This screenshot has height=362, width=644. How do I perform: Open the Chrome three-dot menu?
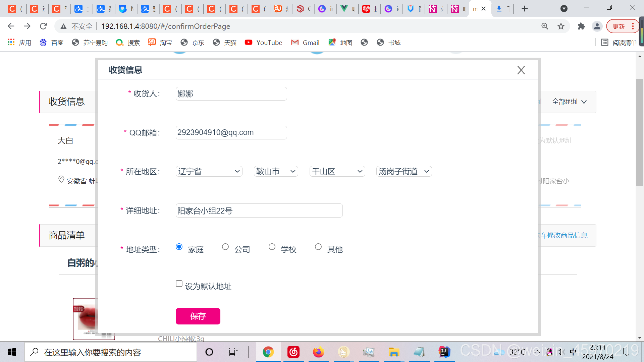coord(633,26)
